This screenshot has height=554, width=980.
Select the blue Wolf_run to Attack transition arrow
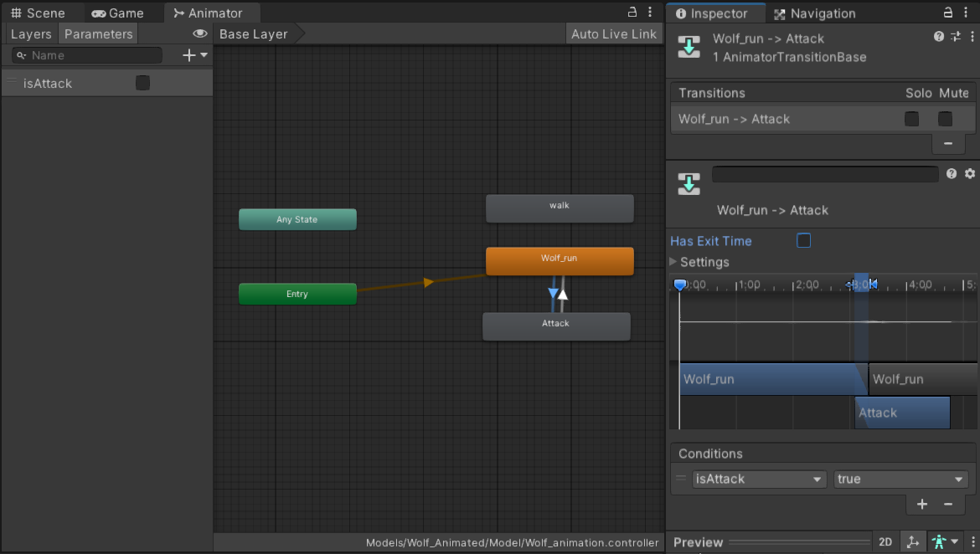tap(553, 294)
